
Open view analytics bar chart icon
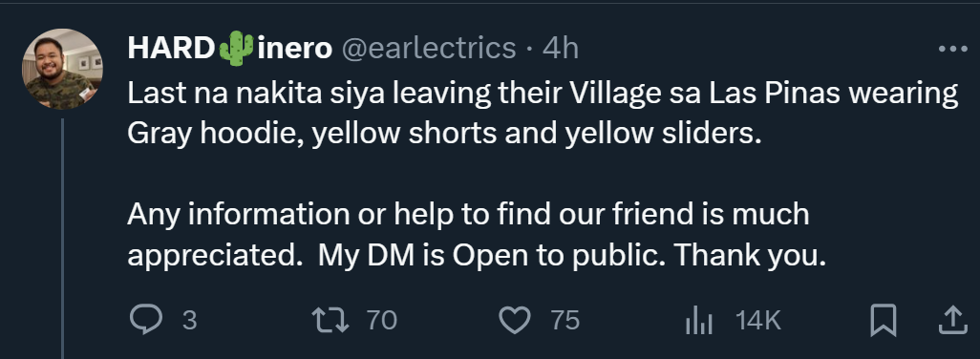(x=699, y=321)
